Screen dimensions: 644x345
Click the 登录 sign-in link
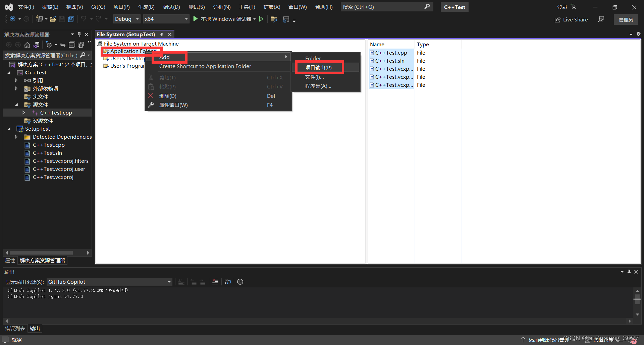pyautogui.click(x=562, y=7)
